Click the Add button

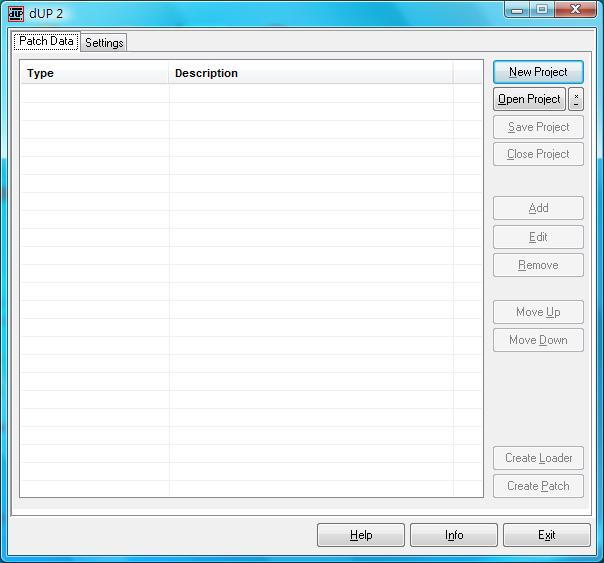pos(538,208)
